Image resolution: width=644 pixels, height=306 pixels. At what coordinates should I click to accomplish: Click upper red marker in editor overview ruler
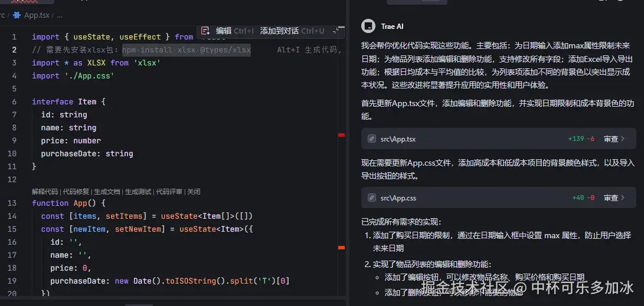[341, 134]
